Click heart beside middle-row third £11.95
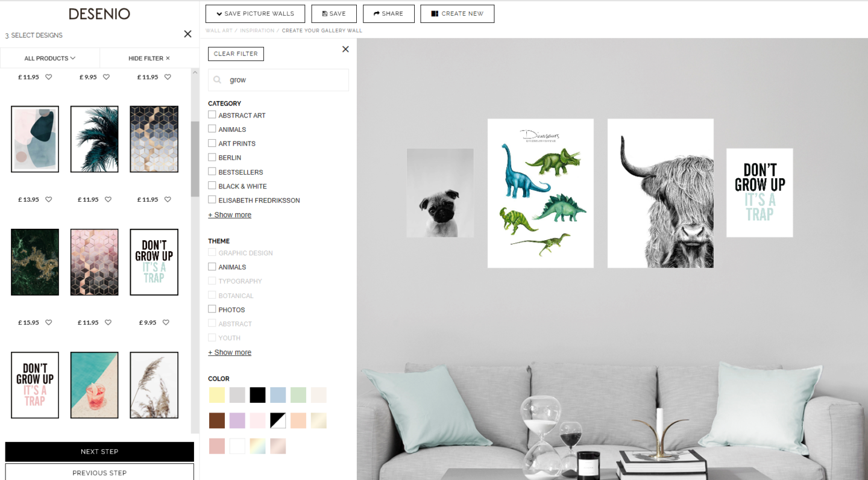 168,199
